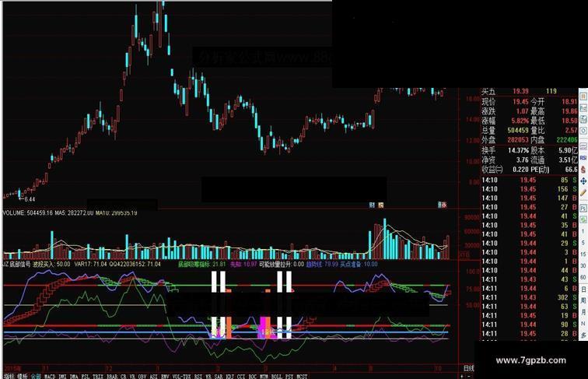This screenshot has height=379, width=588.
Task: Switch indicator to MTM
Action: coord(264,376)
